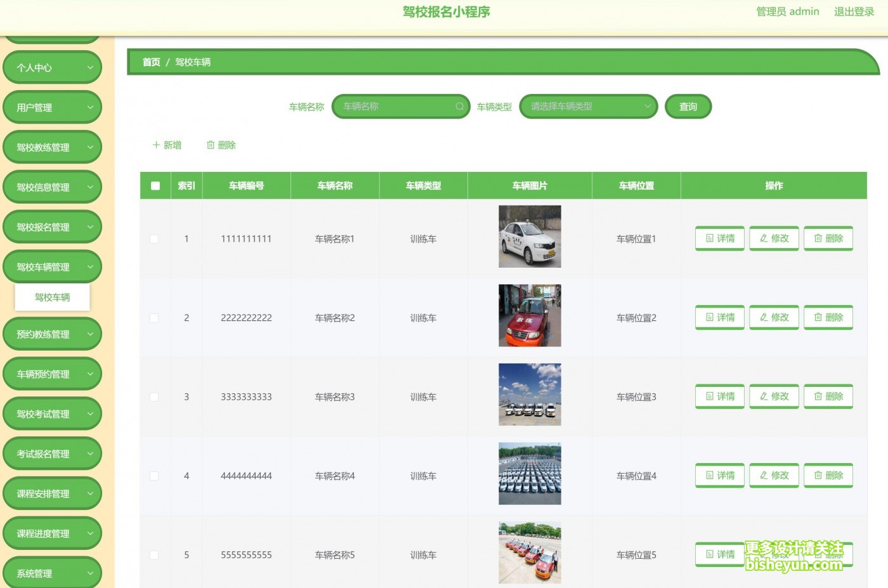
Task: Select the 驾校车辆 submenu item
Action: pos(53,297)
